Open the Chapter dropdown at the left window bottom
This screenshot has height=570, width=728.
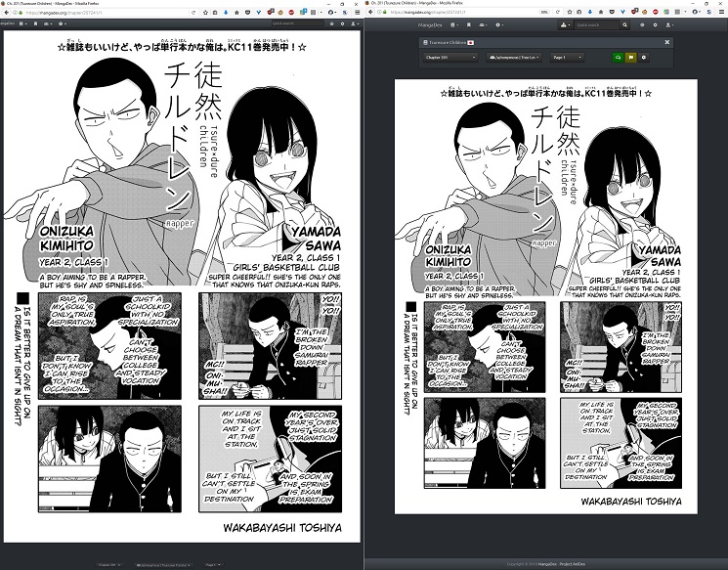click(109, 565)
